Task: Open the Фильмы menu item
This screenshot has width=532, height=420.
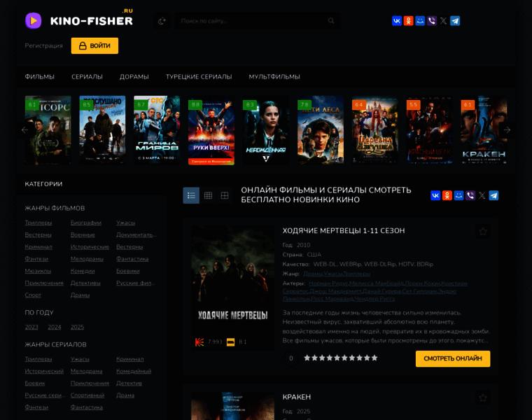Action: point(40,77)
